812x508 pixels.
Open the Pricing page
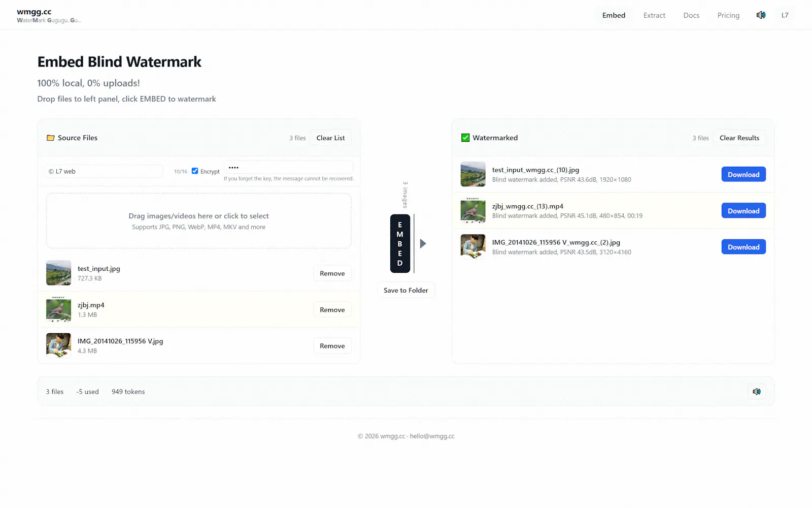[x=728, y=15]
